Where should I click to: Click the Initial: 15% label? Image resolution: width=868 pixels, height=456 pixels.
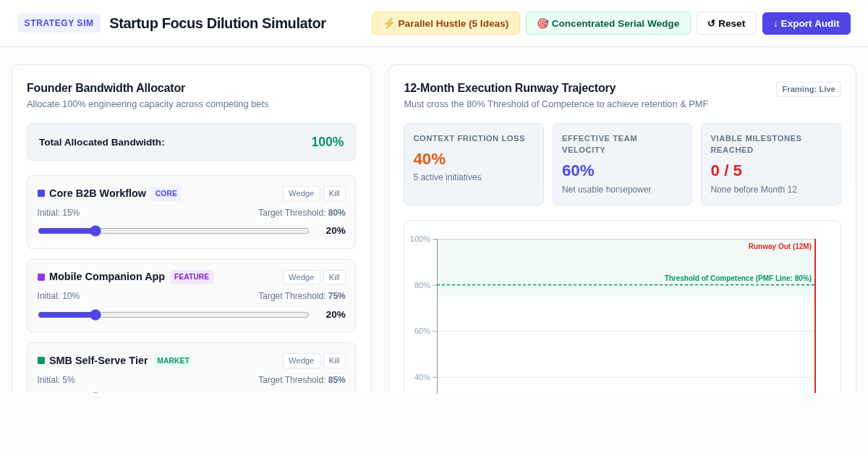(59, 213)
